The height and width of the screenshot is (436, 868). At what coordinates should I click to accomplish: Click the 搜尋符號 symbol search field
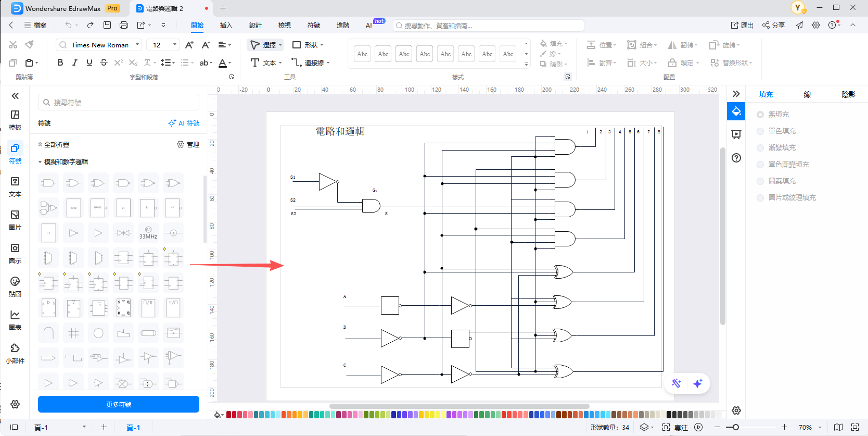click(119, 103)
